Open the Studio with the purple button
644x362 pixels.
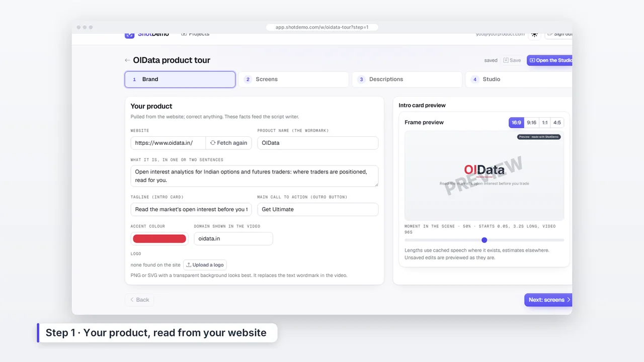point(549,60)
